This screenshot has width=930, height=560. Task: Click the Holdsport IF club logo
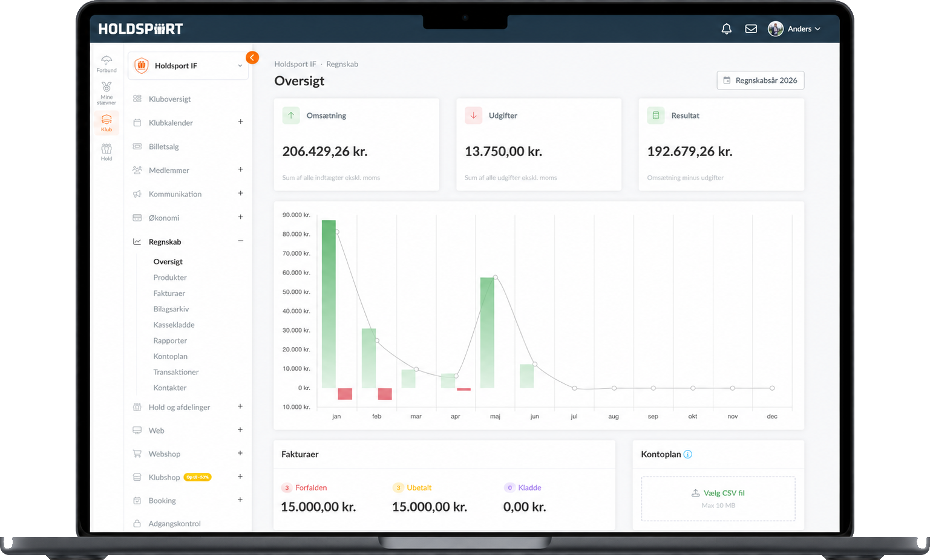pyautogui.click(x=142, y=66)
